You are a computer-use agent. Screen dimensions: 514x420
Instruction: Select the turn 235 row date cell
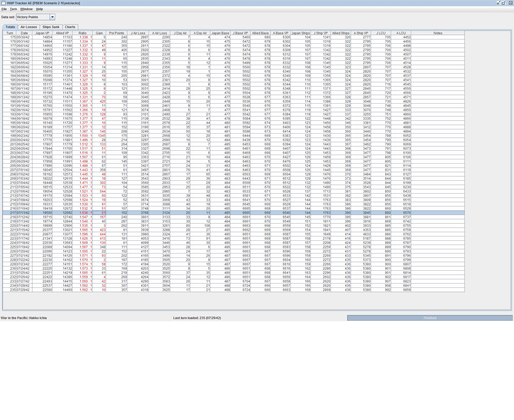pos(24,290)
